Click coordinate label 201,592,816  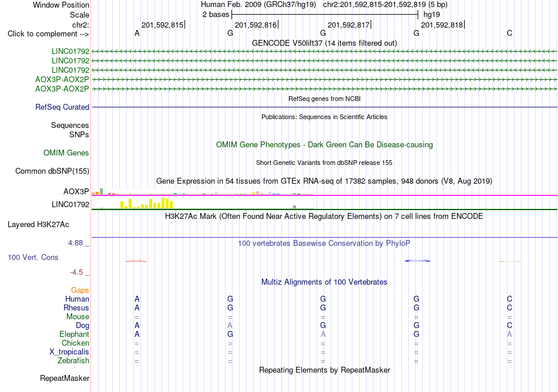[256, 25]
